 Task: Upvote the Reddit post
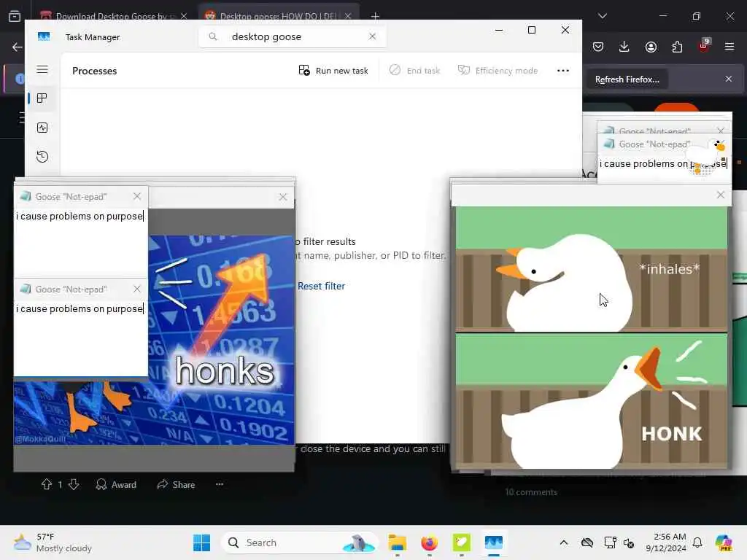[46, 484]
